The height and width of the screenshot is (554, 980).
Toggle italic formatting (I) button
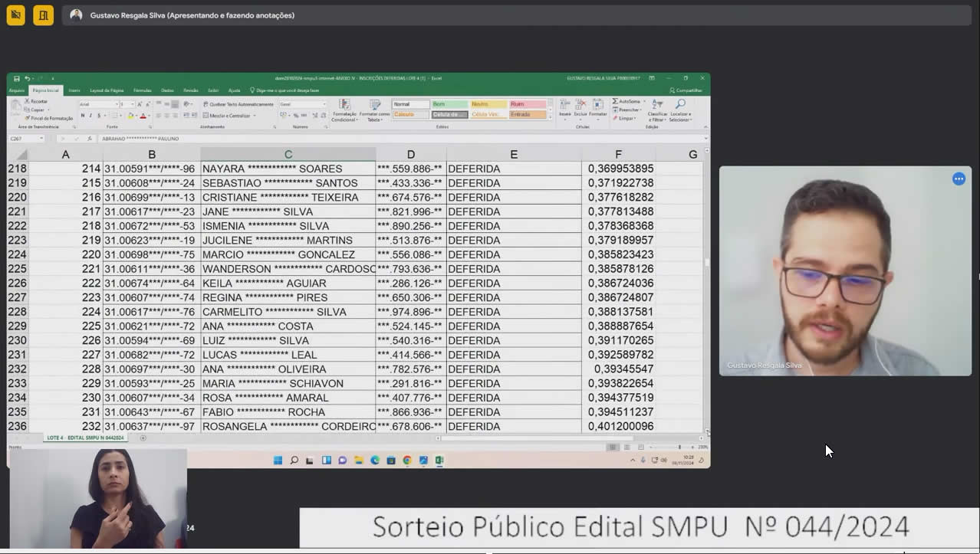[x=90, y=116]
